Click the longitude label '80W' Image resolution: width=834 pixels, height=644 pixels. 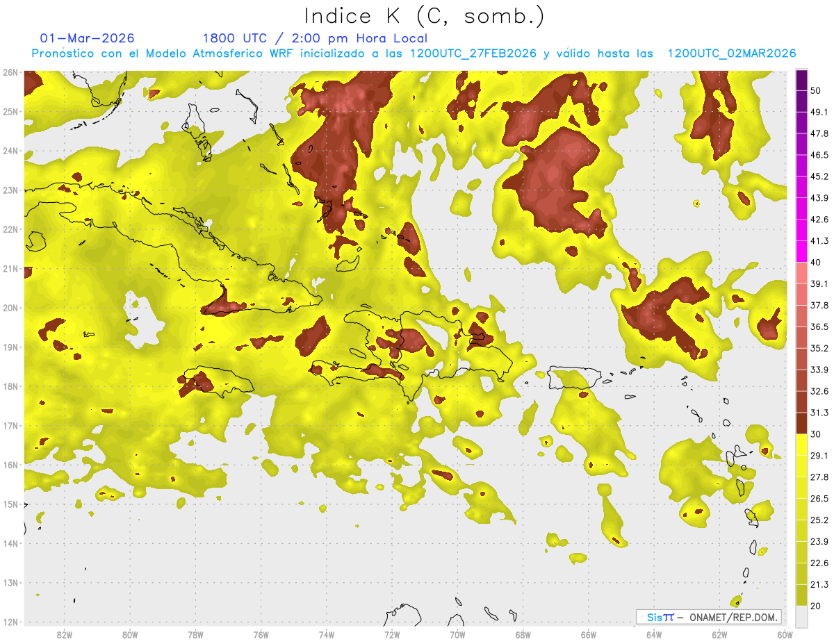(129, 634)
